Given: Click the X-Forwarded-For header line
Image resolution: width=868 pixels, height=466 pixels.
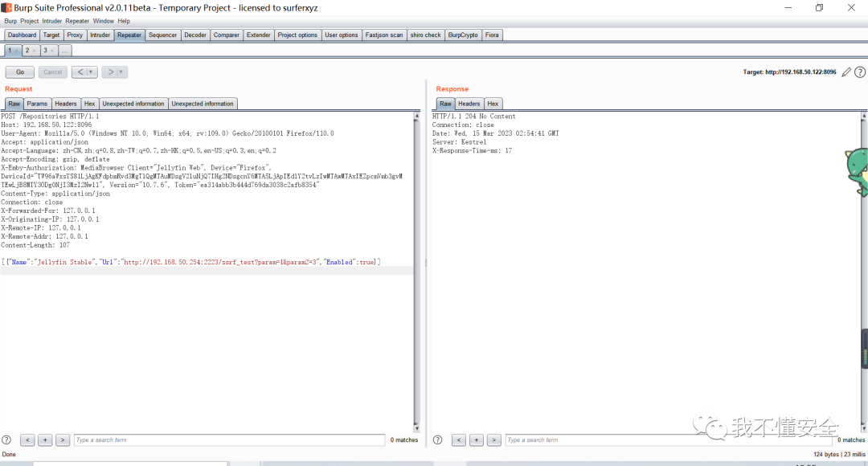Looking at the screenshot, I should coord(48,211).
